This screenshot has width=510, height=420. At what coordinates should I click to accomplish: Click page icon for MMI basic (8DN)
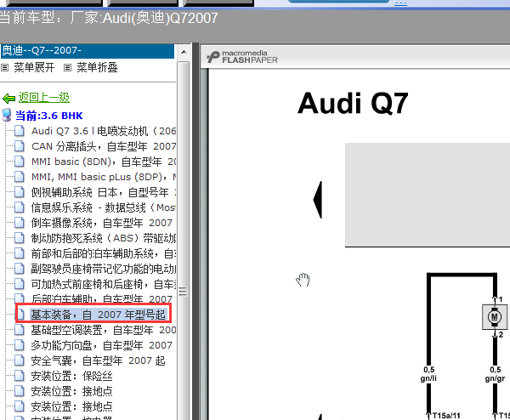[20, 162]
